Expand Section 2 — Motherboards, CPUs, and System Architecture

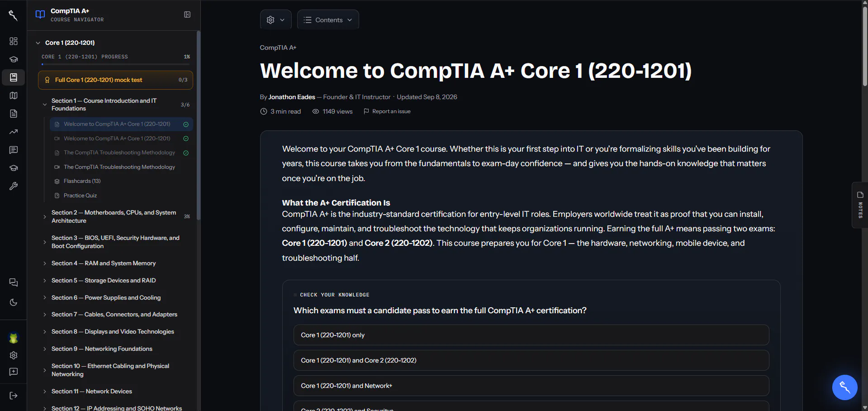(x=45, y=217)
